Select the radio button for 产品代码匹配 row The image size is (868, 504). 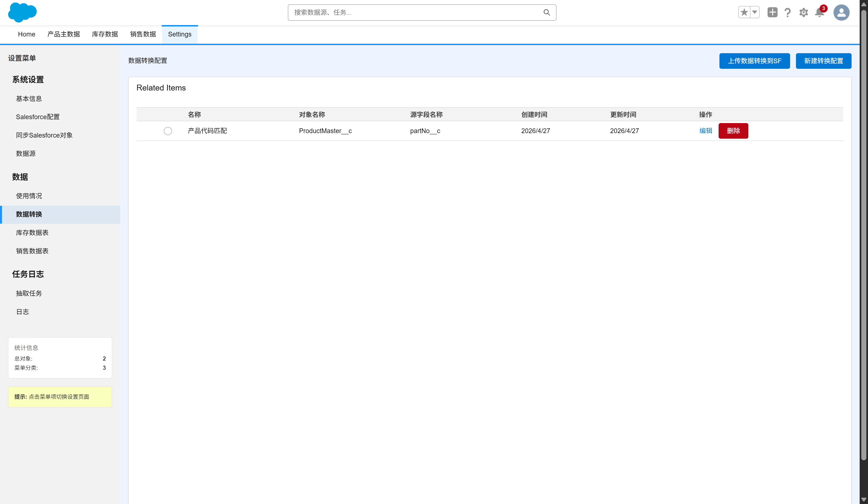point(168,131)
